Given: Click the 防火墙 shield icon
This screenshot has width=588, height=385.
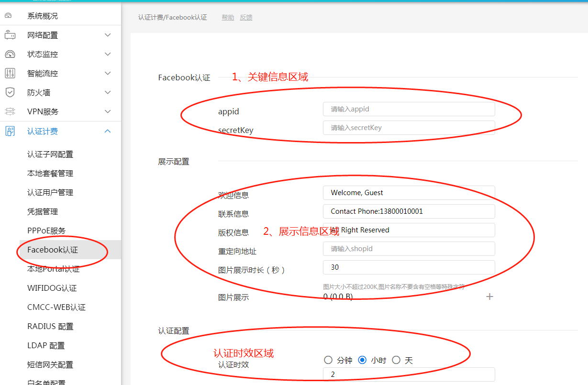Looking at the screenshot, I should coord(10,92).
